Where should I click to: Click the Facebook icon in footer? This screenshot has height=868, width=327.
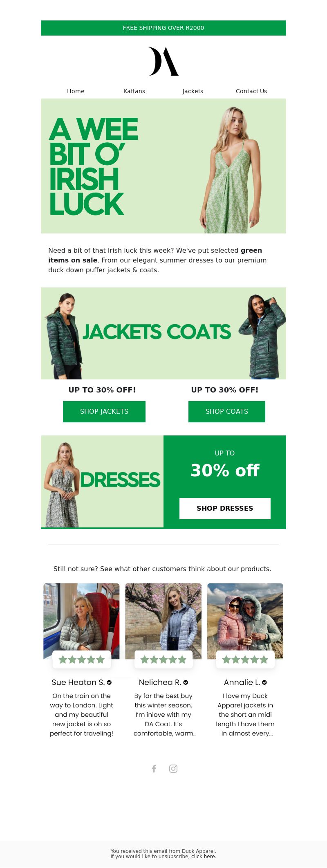click(x=154, y=769)
